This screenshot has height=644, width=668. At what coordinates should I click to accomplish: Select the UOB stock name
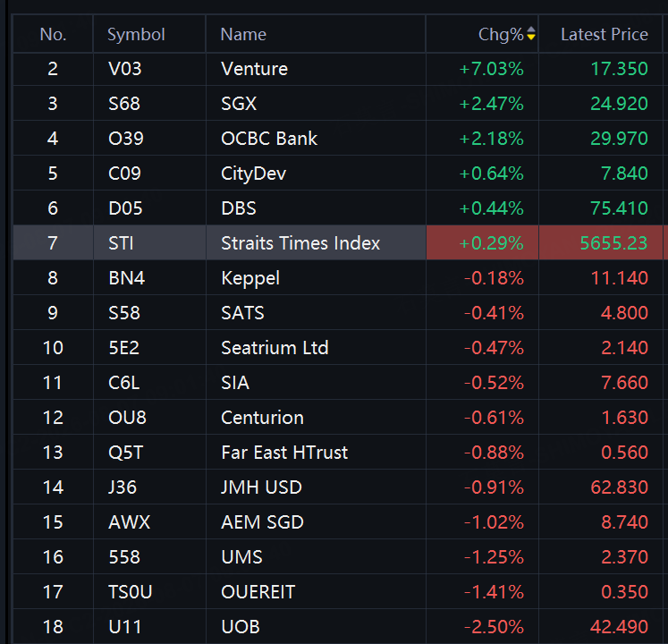coord(241,627)
